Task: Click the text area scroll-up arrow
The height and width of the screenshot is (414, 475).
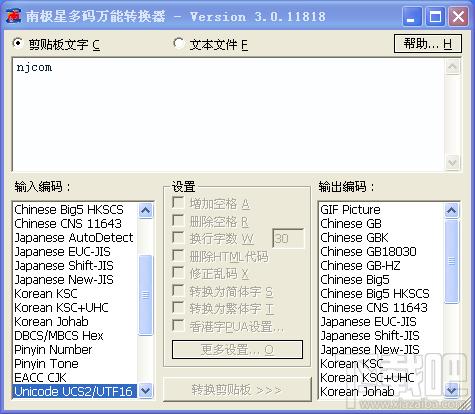Action: click(x=453, y=67)
